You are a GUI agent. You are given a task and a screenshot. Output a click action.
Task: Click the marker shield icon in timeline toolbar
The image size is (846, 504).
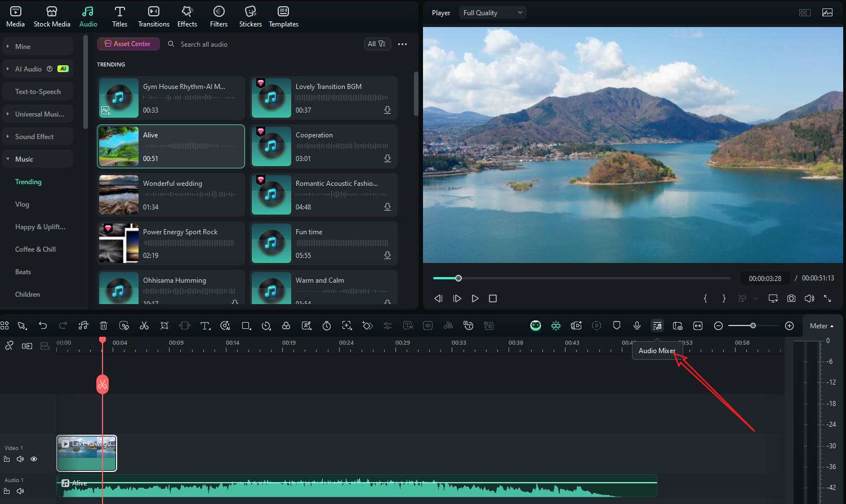[617, 325]
